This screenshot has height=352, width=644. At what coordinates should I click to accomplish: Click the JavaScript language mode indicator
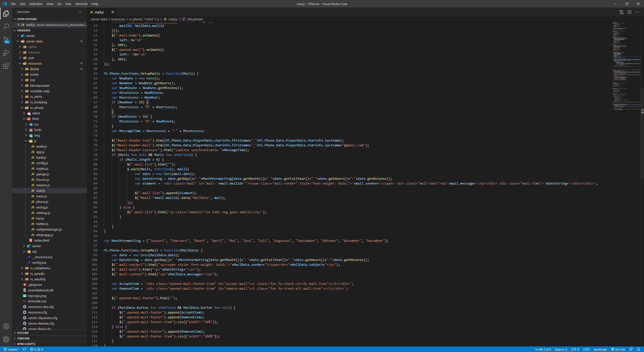pos(600,349)
